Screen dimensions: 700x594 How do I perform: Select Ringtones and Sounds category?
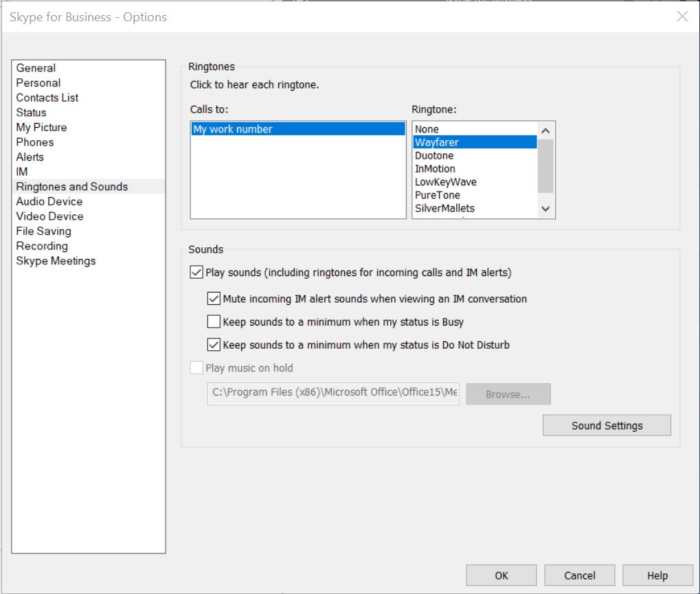click(x=89, y=187)
